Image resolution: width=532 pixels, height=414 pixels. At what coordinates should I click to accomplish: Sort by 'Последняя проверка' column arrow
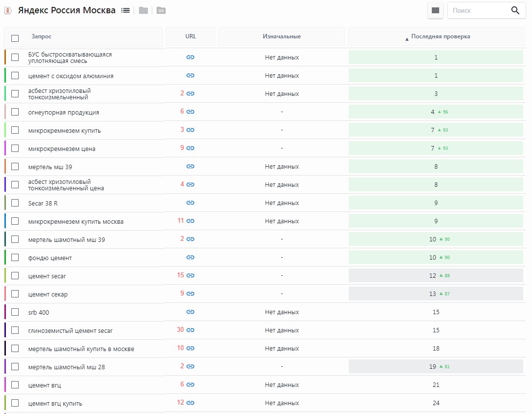point(407,38)
